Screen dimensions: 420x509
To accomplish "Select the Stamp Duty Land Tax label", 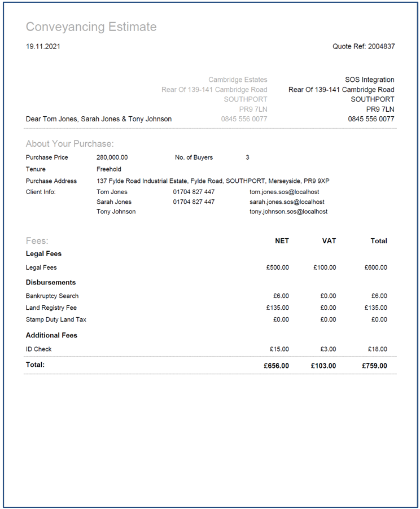I will click(x=56, y=319).
